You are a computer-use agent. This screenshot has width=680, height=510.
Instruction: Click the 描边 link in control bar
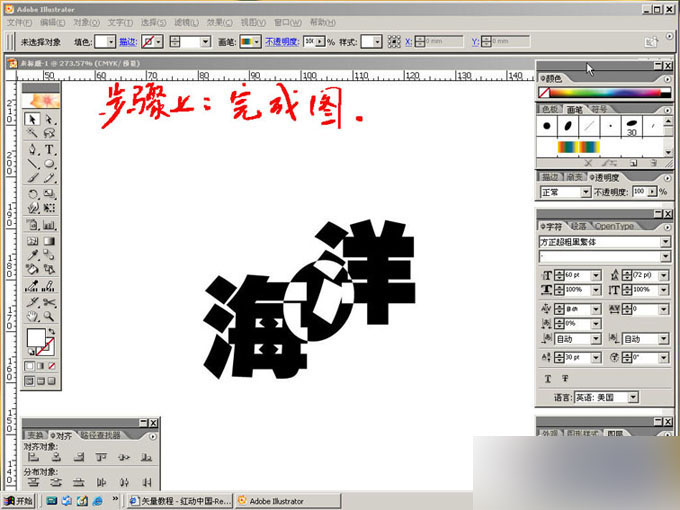pos(128,42)
